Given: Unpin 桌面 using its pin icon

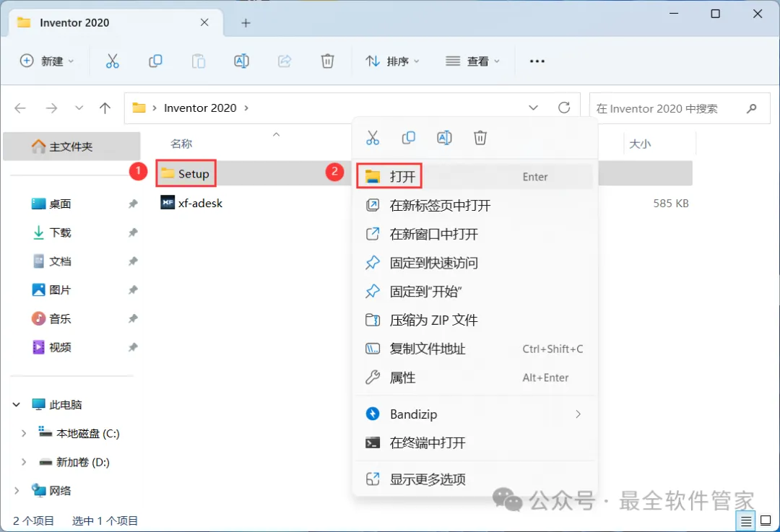Looking at the screenshot, I should click(x=133, y=204).
